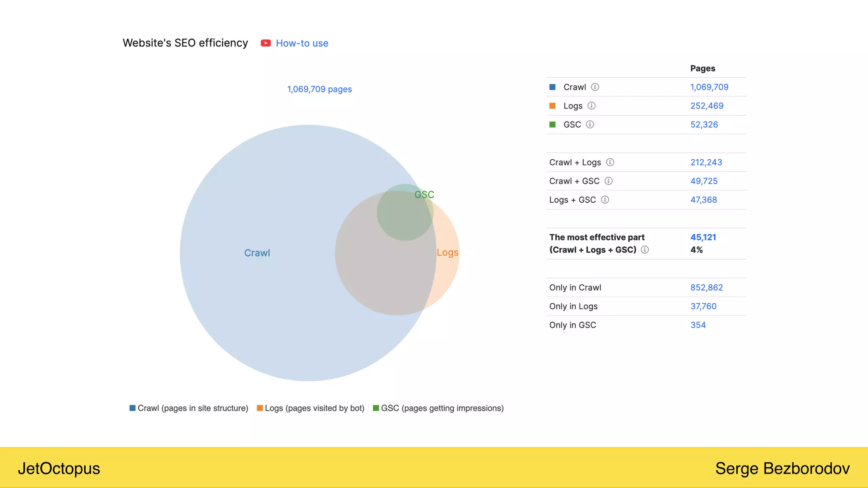The image size is (868, 488).
Task: Click the Only in GSC value 354
Action: pos(698,325)
